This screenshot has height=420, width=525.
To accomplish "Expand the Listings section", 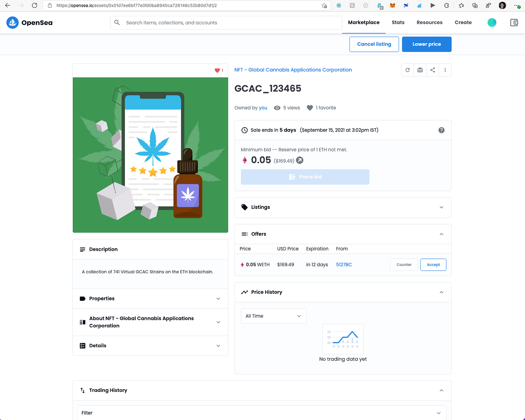I will point(343,207).
